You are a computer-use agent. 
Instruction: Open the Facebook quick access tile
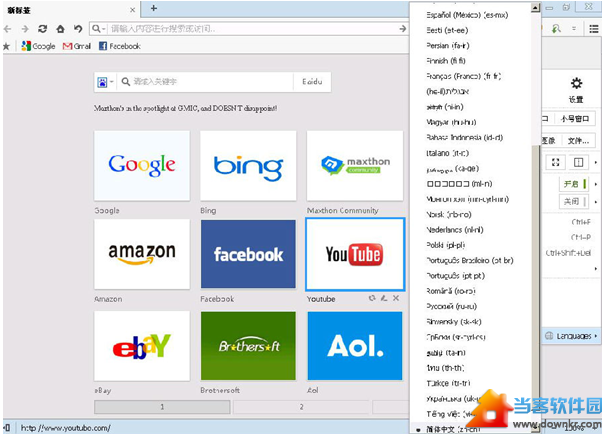click(x=248, y=254)
